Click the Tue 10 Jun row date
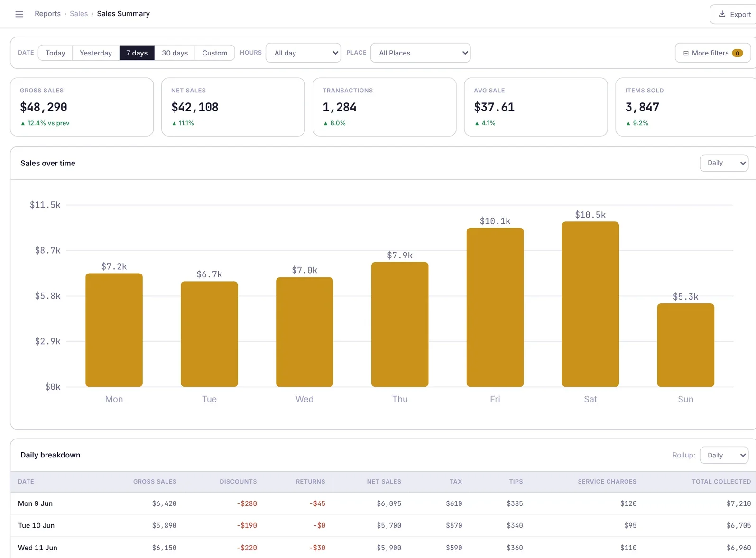The height and width of the screenshot is (558, 756). pos(37,525)
